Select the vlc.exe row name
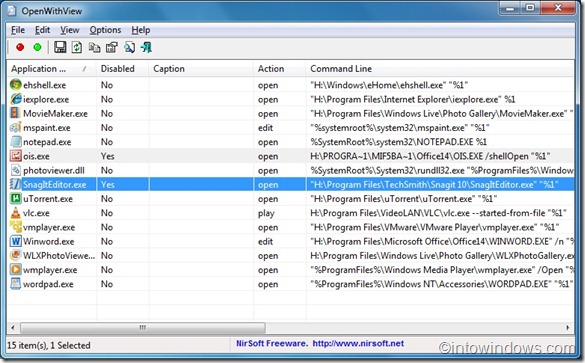This screenshot has height=363, width=585. tap(36, 213)
